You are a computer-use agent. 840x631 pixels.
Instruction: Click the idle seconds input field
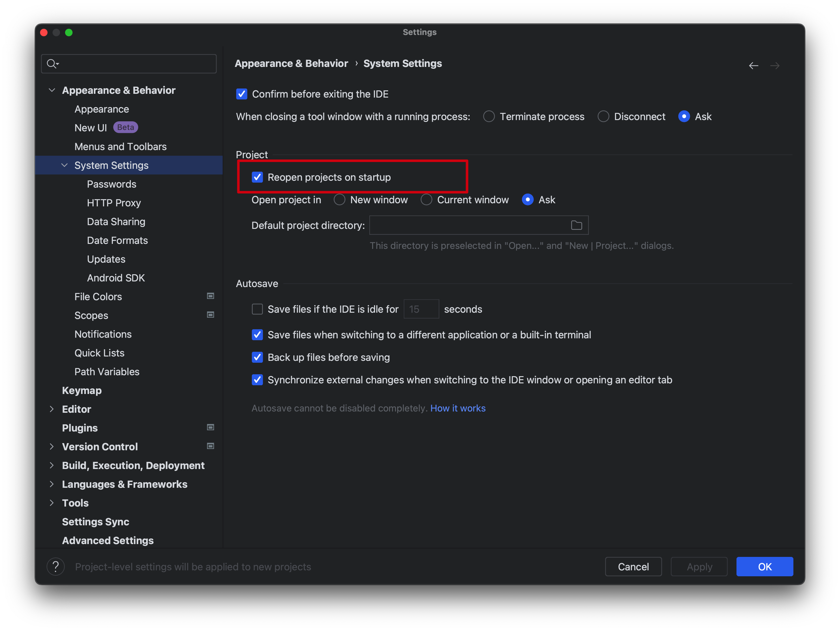click(421, 309)
